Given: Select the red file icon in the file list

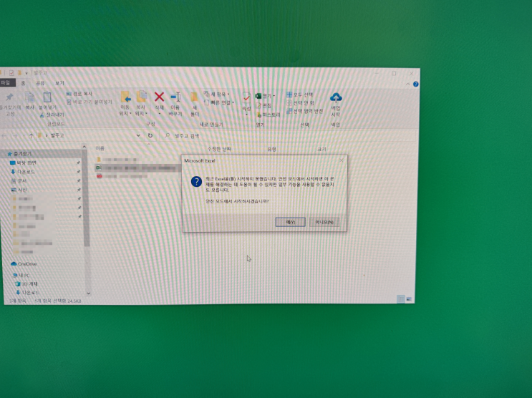Looking at the screenshot, I should [99, 176].
